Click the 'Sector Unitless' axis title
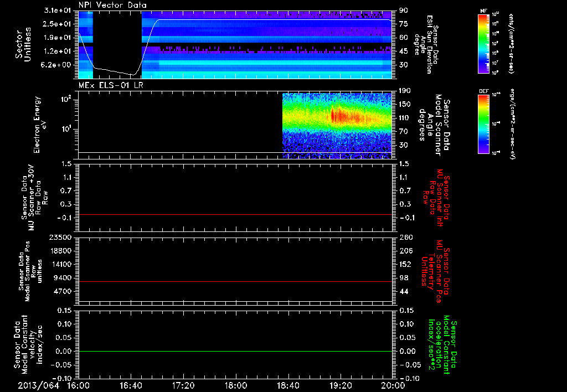 (x=23, y=44)
